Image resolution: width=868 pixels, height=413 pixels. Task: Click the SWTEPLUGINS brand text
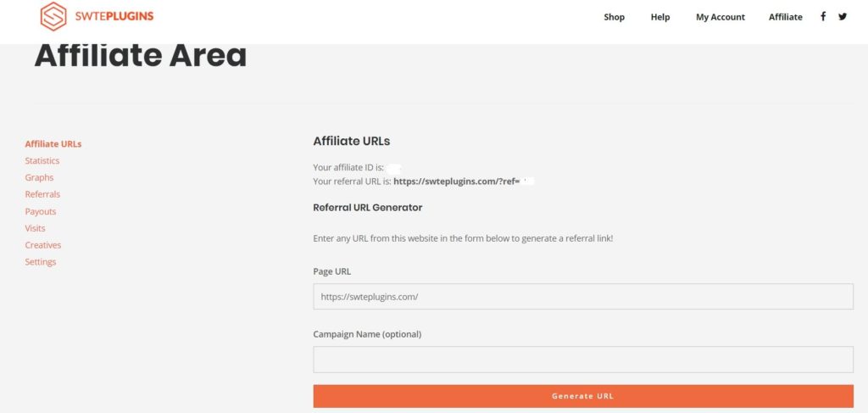tap(114, 16)
